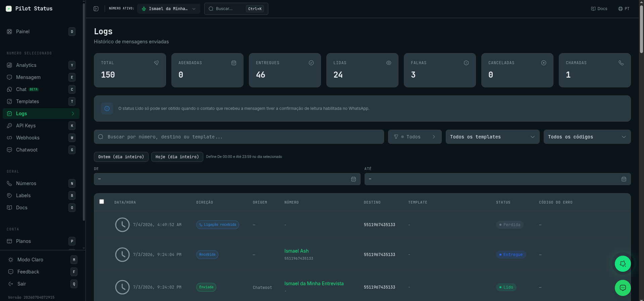Click the Canceladas x-circle icon
644x301 pixels.
(544, 63)
